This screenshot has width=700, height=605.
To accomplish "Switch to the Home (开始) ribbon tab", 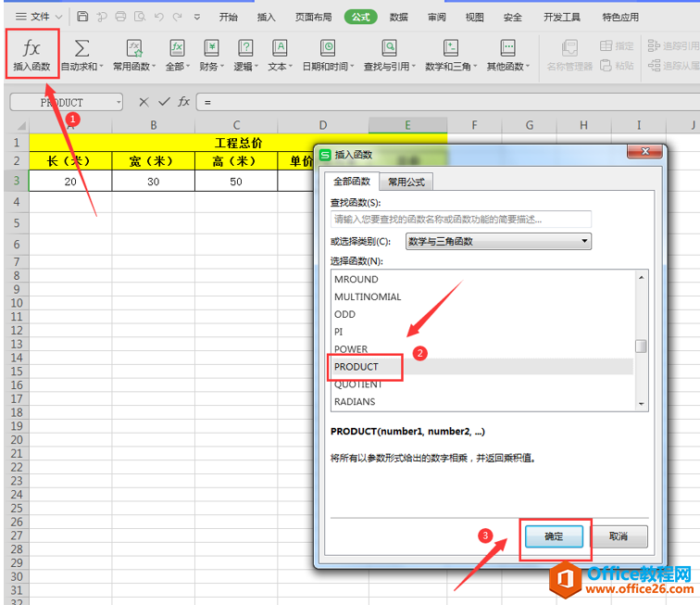I will point(228,17).
